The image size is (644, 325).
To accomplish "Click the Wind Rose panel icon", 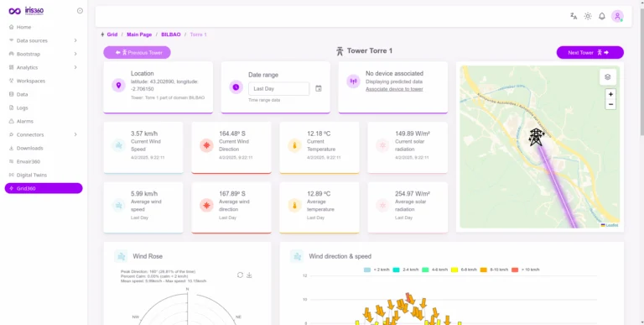I will [121, 256].
